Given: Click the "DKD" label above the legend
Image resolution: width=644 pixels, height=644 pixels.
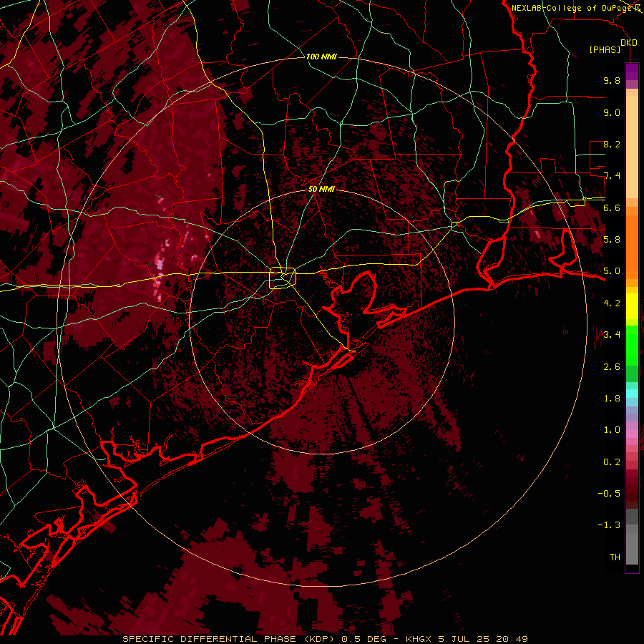Looking at the screenshot, I should pyautogui.click(x=629, y=43).
